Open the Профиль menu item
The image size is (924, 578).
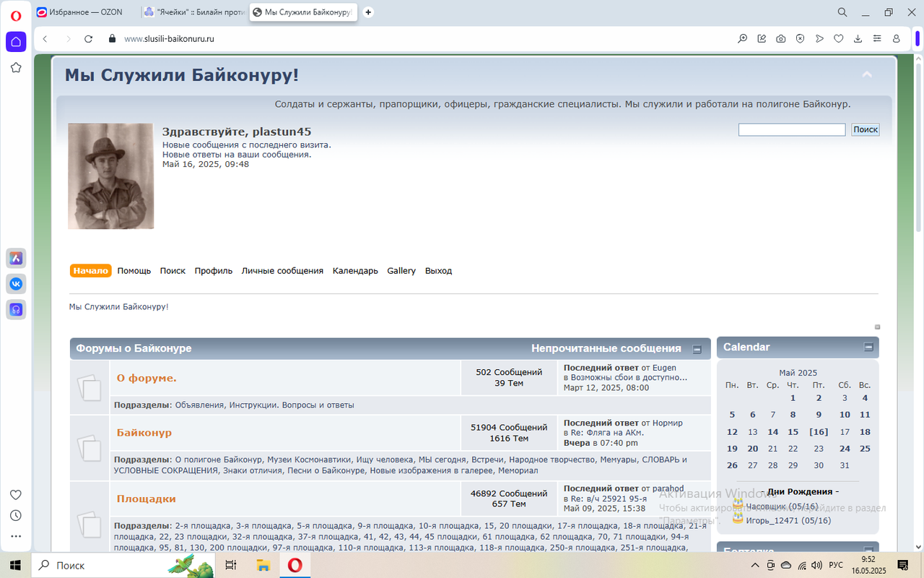214,271
